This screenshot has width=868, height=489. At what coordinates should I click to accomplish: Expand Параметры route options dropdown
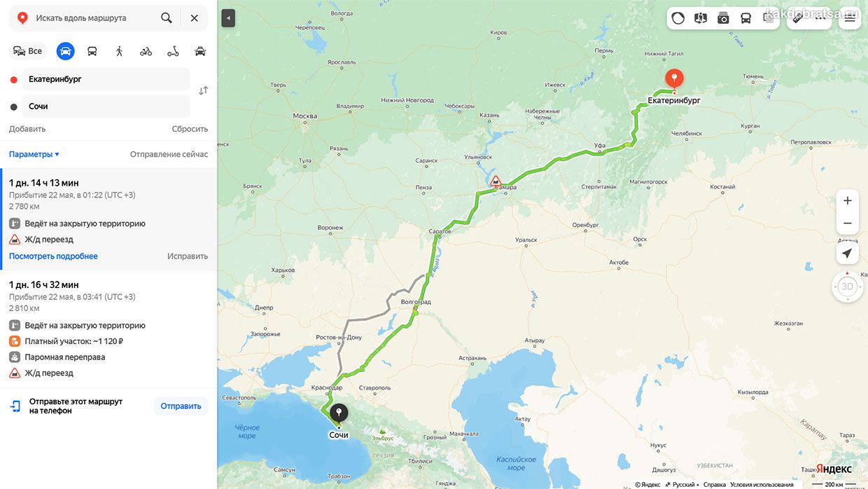pos(34,154)
